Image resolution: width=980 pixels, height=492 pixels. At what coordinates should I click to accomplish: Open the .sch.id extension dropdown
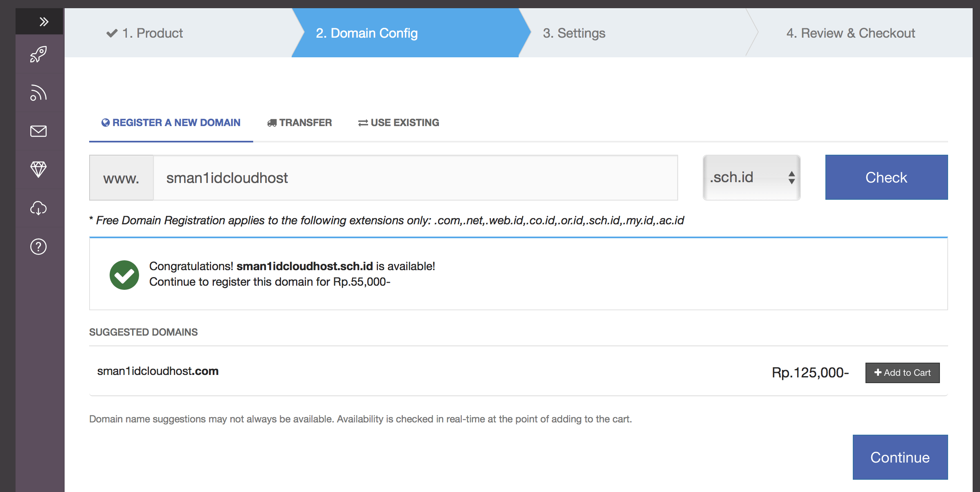coord(751,178)
